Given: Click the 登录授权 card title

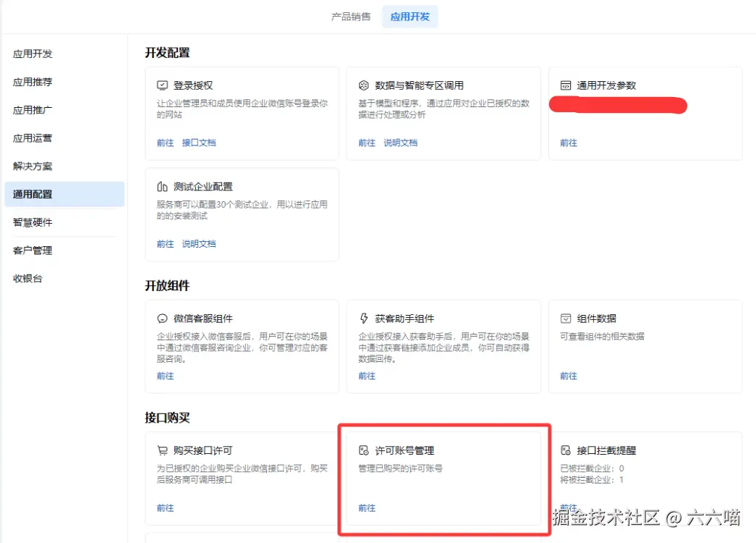Looking at the screenshot, I should tap(193, 85).
